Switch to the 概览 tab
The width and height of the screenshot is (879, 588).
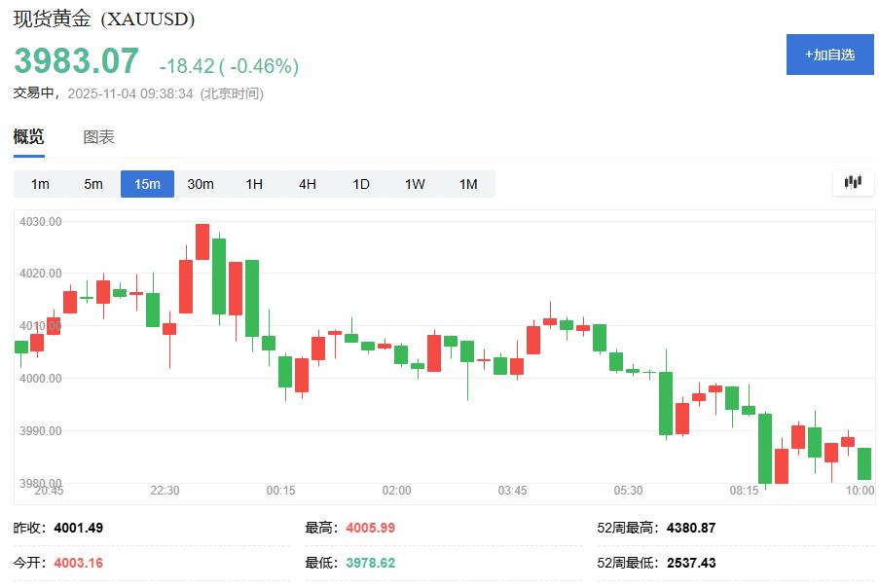(x=29, y=137)
